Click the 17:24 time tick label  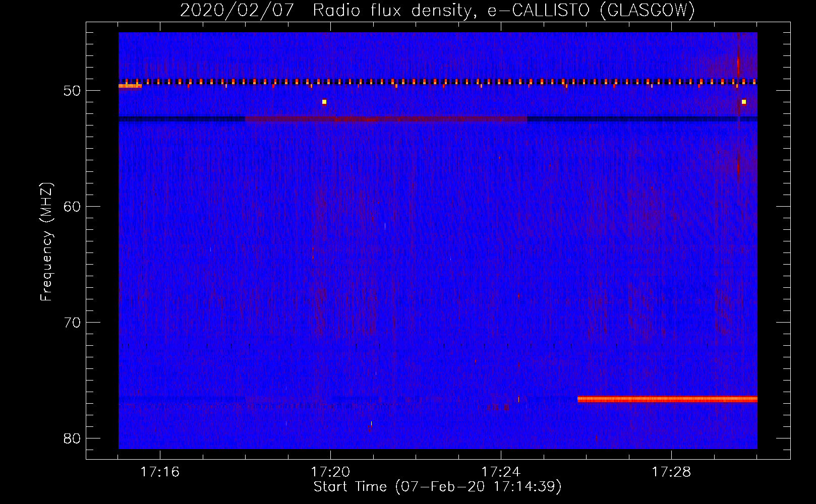coord(501,472)
